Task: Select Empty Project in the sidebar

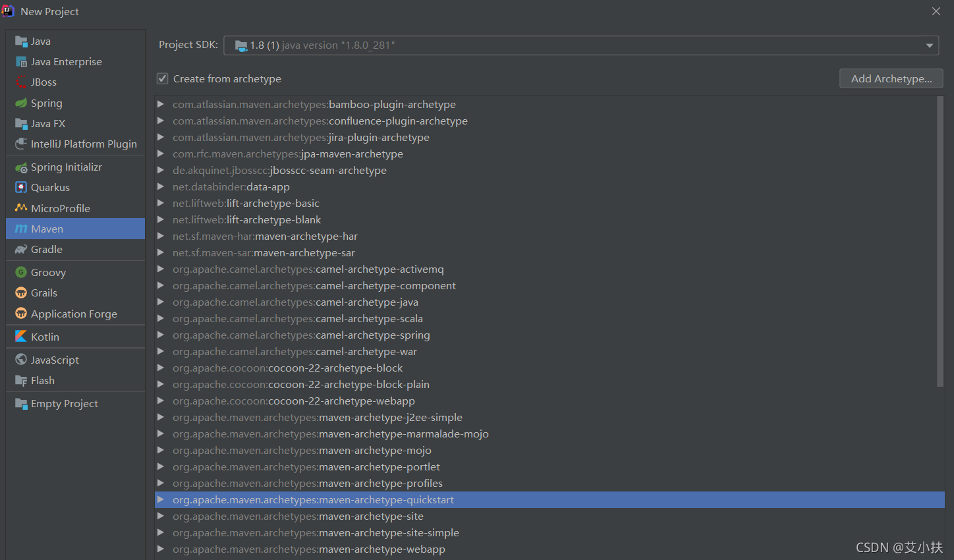Action: click(75, 404)
